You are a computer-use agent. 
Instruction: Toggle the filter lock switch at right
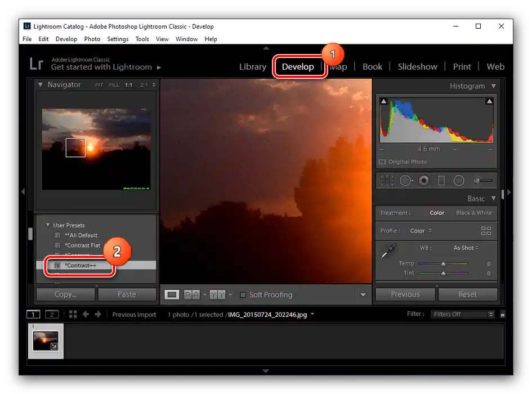(503, 314)
